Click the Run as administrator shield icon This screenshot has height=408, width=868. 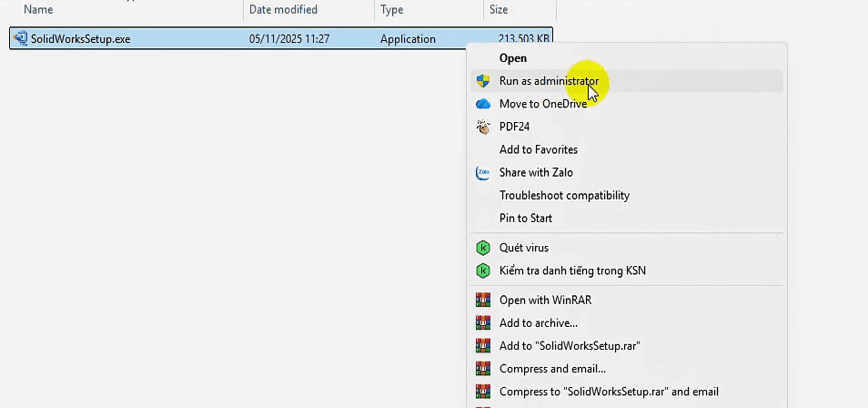coord(483,81)
